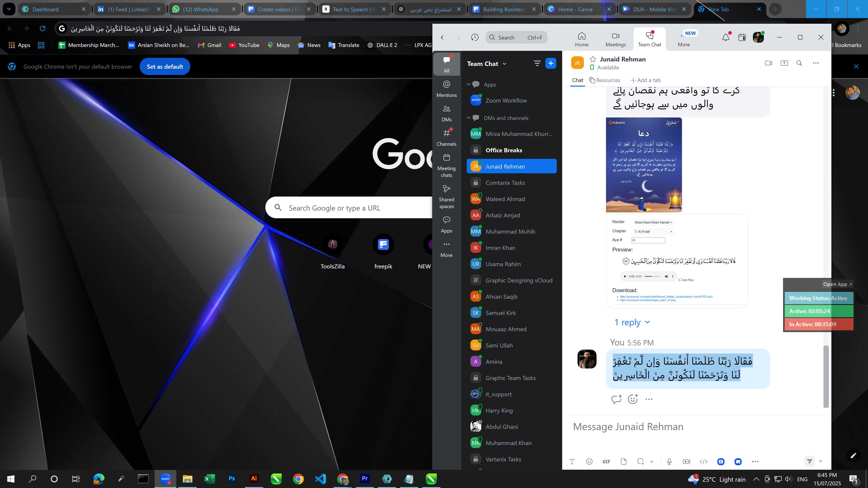The image size is (868, 488).
Task: Open the Translate bookmark
Action: [344, 45]
